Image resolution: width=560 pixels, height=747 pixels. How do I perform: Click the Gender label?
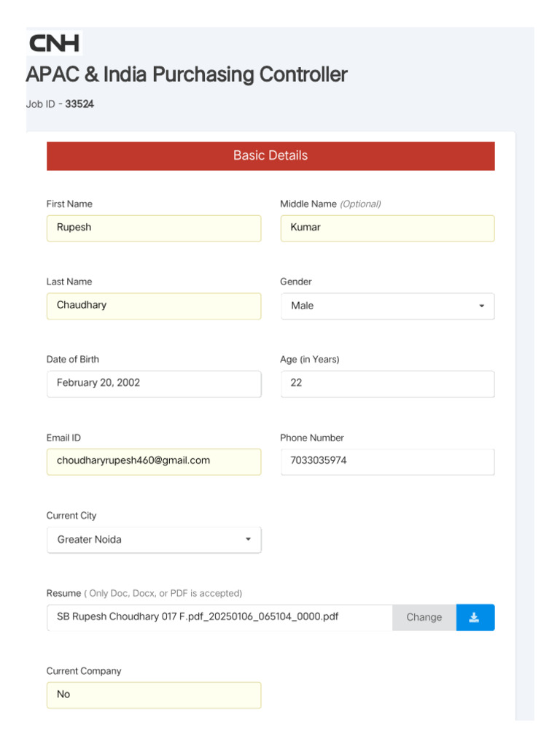296,282
